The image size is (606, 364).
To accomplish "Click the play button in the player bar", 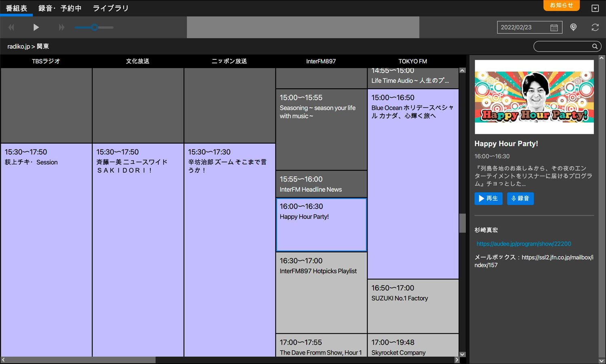I will pos(36,27).
